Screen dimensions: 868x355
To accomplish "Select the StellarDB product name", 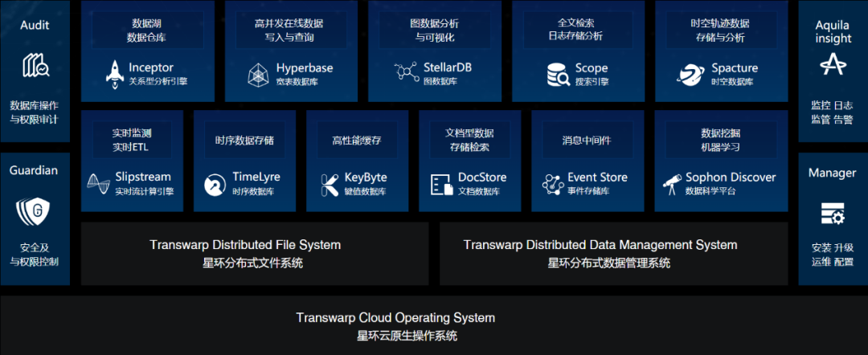I will tap(448, 68).
